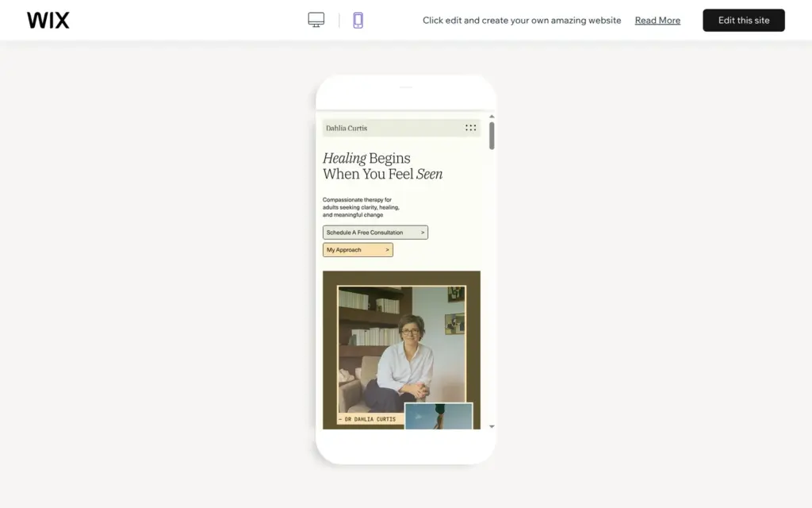Click the scrollbar up arrow in phone preview
Viewport: 812px width, 508px height.
(492, 117)
